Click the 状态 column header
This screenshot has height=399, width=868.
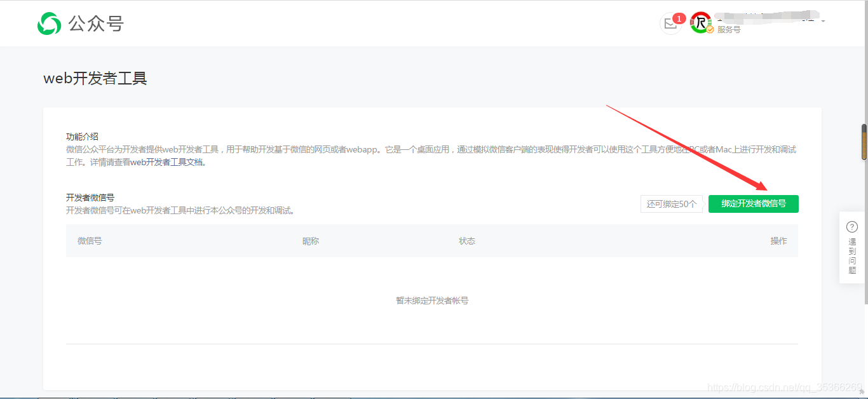(x=467, y=241)
